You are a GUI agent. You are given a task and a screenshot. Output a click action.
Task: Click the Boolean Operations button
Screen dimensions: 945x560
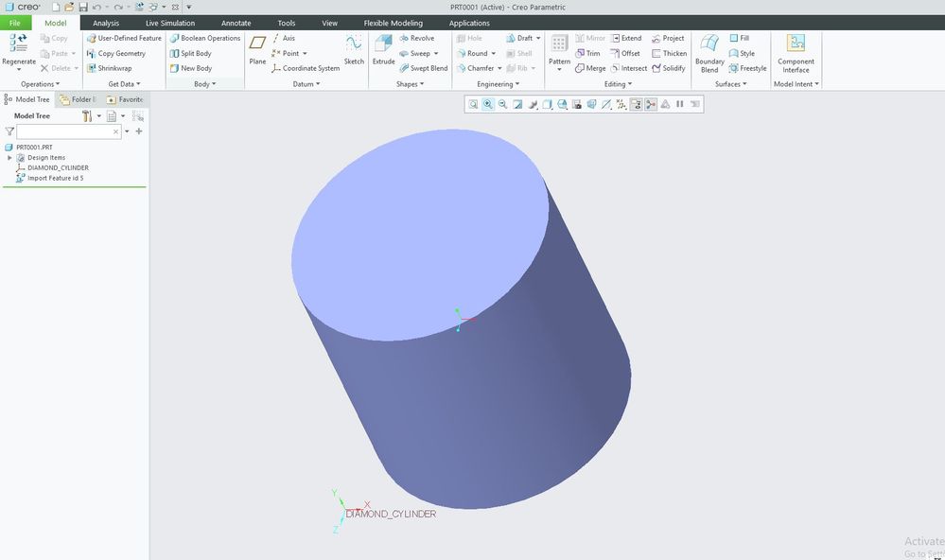click(x=205, y=38)
